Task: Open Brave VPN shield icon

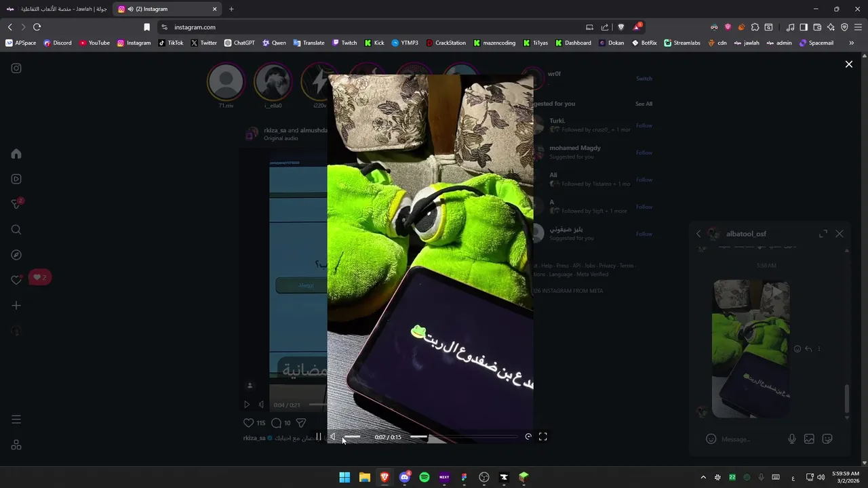Action: pyautogui.click(x=844, y=27)
